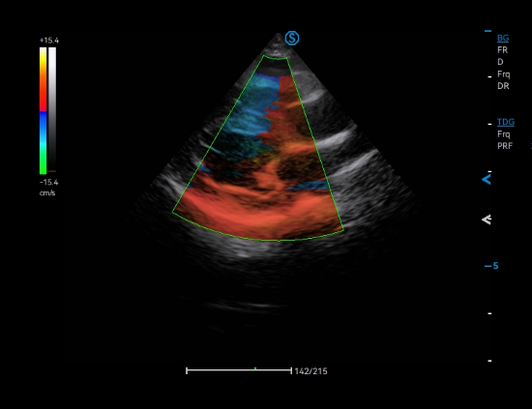Click the blue depth marker labeled 5
This screenshot has height=409, width=532.
pos(491,266)
